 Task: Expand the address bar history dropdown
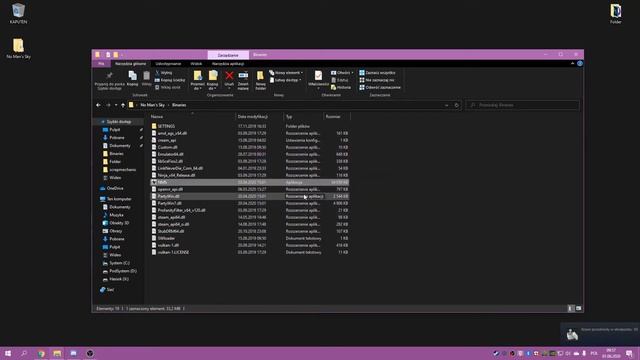coord(447,105)
